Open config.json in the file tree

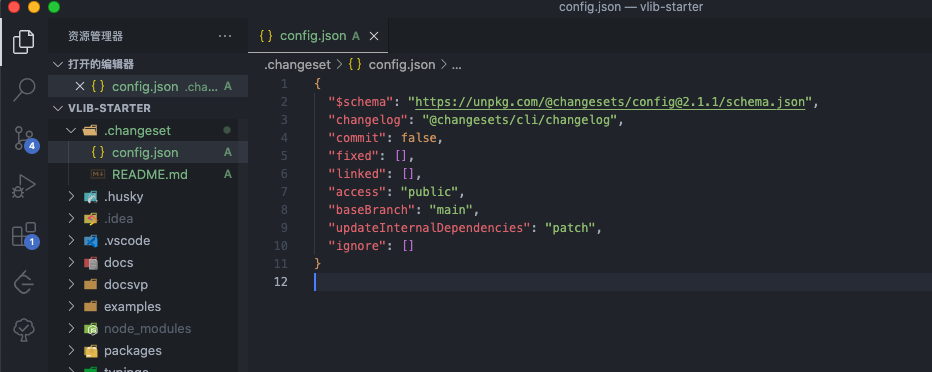pos(148,152)
